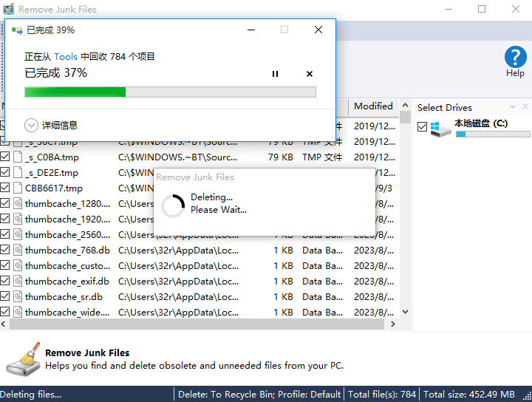The width and height of the screenshot is (532, 402).
Task: Click the app icon in title bar
Action: click(x=8, y=9)
